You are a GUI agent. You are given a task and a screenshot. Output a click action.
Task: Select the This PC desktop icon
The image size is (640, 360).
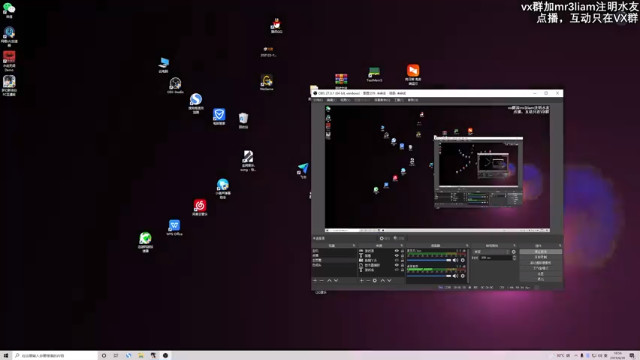click(164, 64)
